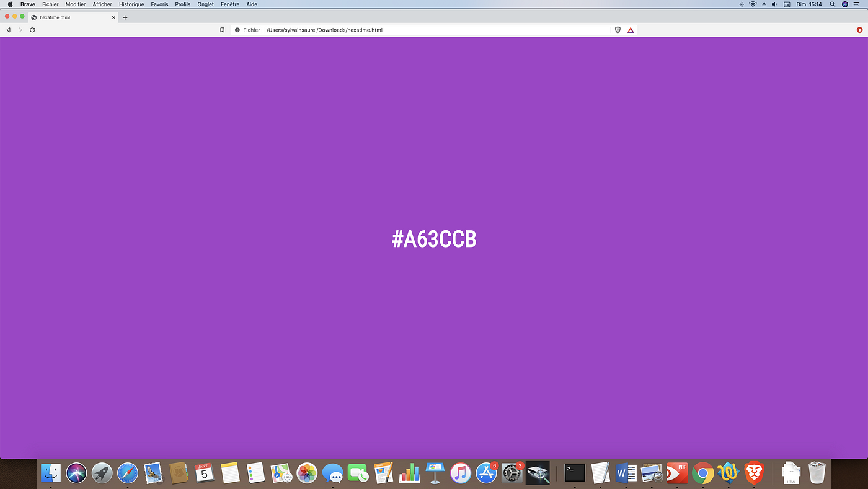Open the volume control in menu bar

click(775, 4)
